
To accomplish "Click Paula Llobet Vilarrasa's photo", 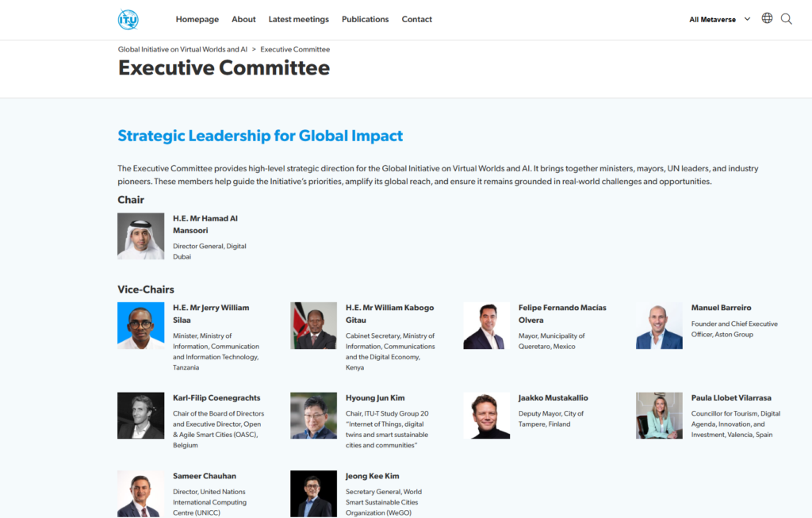I will click(659, 416).
